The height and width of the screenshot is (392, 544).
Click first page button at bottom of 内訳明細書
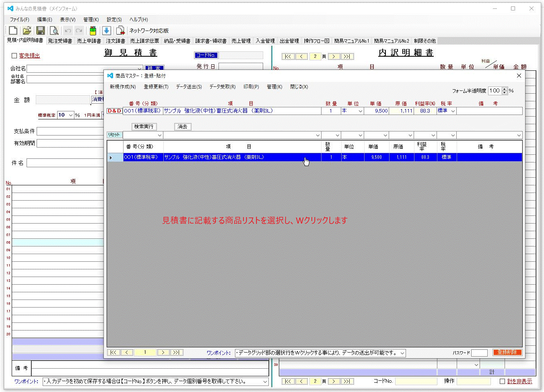(x=288, y=381)
